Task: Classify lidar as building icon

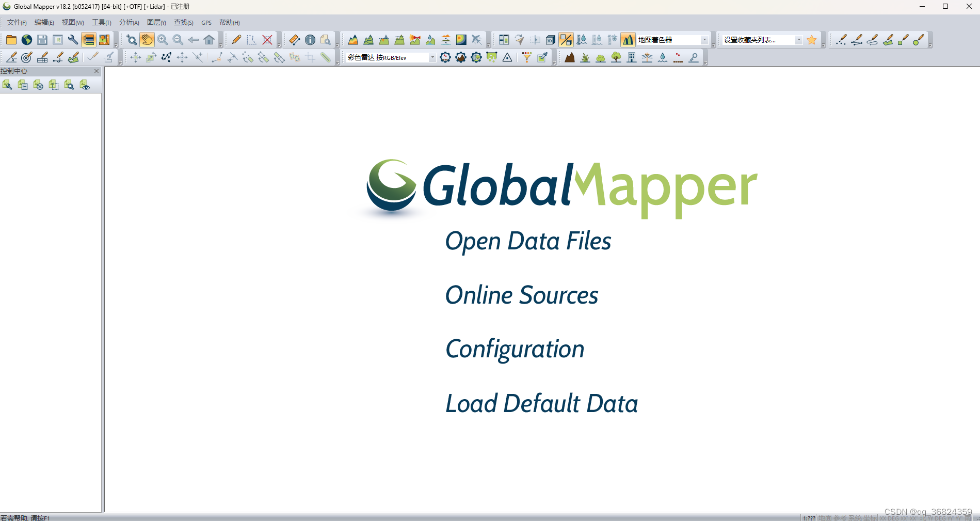Action: [x=632, y=57]
